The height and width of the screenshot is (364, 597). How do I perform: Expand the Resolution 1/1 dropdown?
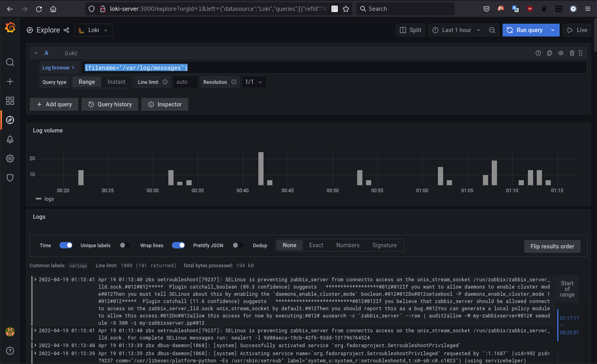(x=254, y=82)
